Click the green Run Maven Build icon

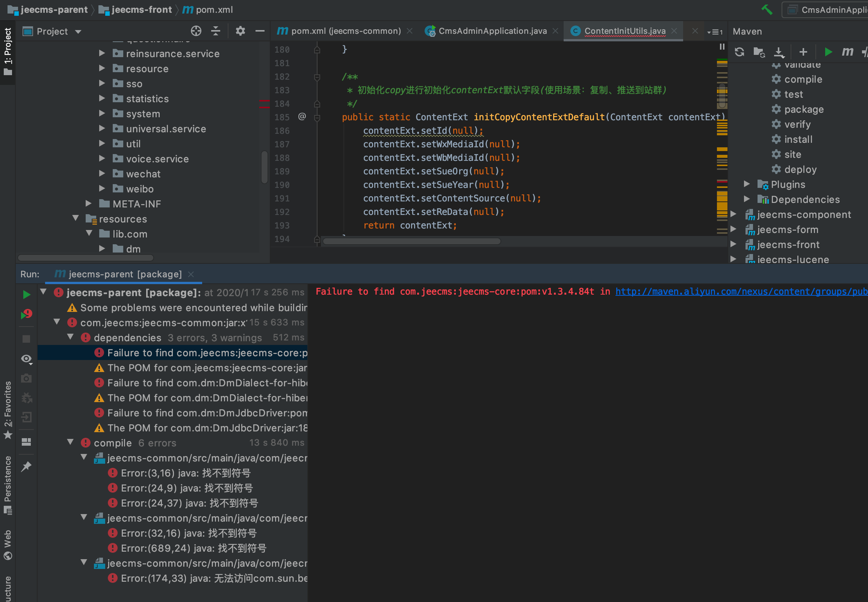(828, 52)
